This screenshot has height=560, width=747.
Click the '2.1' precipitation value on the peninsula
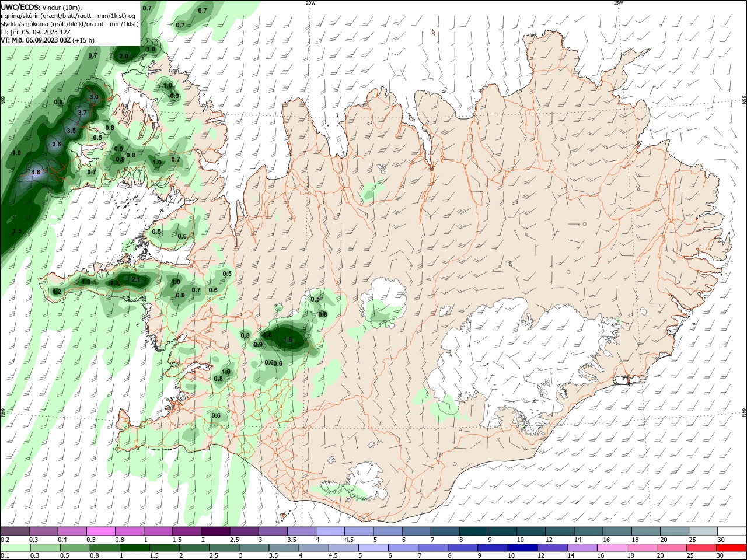pos(136,280)
